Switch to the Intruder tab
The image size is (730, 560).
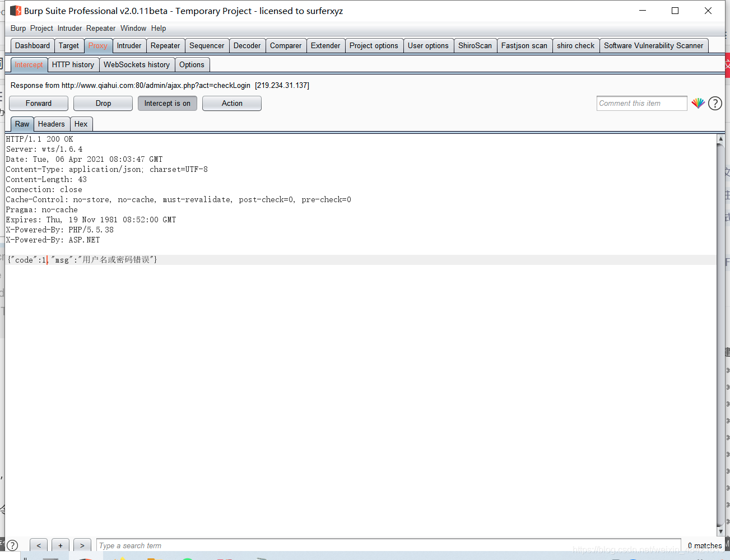129,45
